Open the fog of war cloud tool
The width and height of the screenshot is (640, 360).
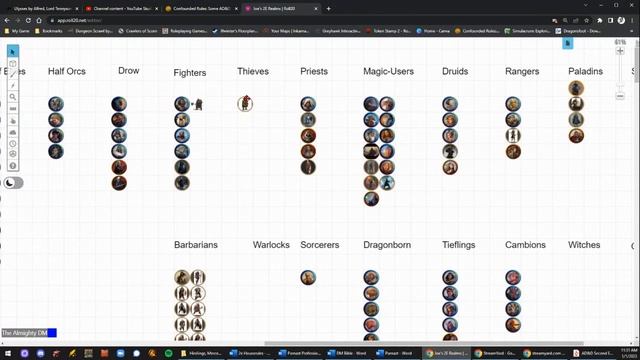pyautogui.click(x=13, y=133)
